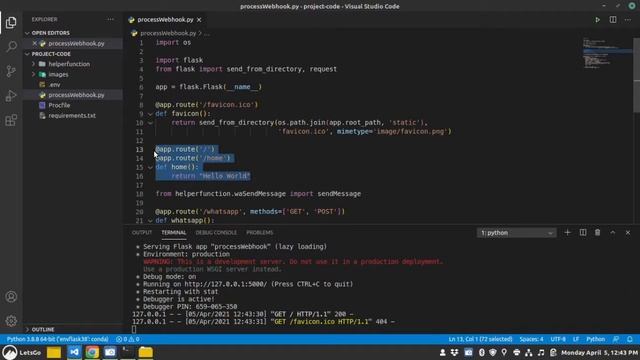The image size is (640, 360).
Task: Change indentation via 'Spaces: 4'
Action: 531,339
